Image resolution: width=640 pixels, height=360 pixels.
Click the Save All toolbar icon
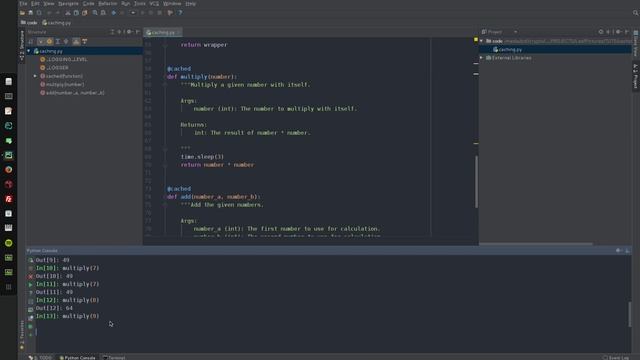click(x=31, y=13)
